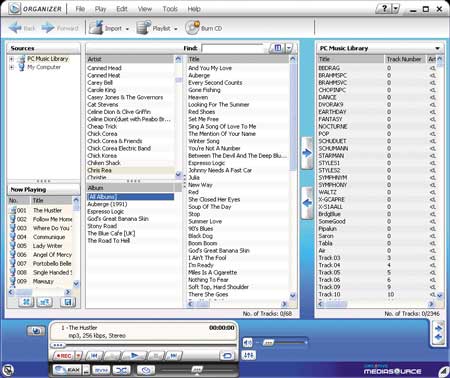This screenshot has height=378, width=450.
Task: Select song Johnny Needs A Fast Car
Action: pos(220,170)
